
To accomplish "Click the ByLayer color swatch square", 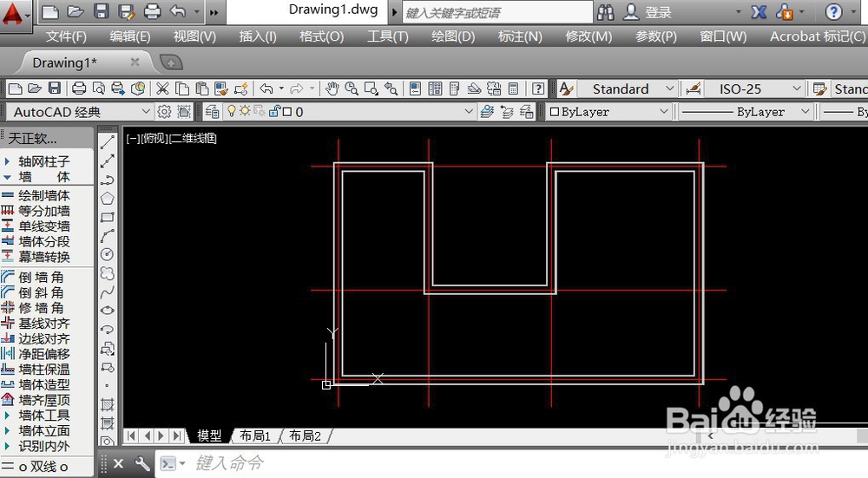I will [x=554, y=112].
